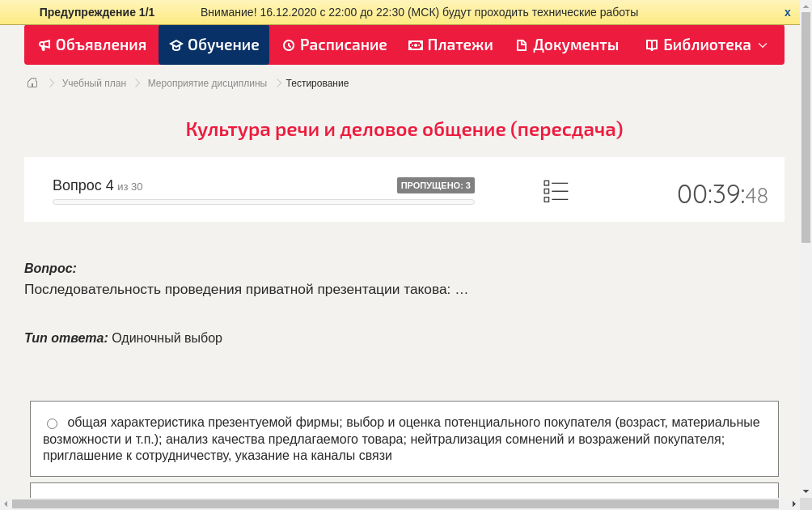Click the question progress bar under Вопрос 4
Image resolution: width=812 pixels, height=510 pixels.
pos(263,202)
